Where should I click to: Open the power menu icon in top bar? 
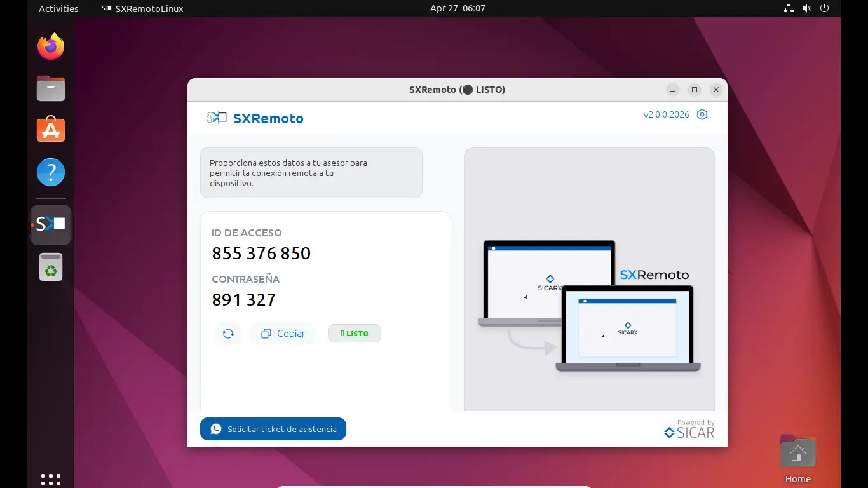(825, 9)
